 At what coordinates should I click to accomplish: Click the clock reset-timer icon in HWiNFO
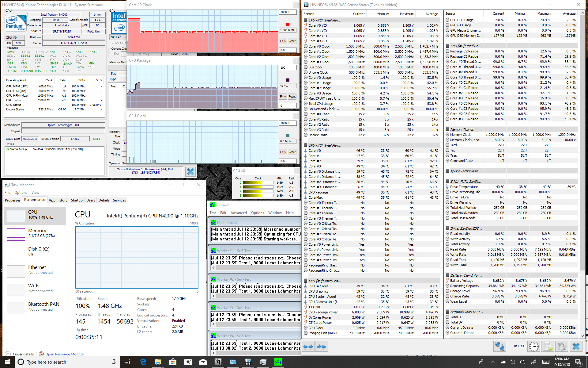[x=534, y=347]
